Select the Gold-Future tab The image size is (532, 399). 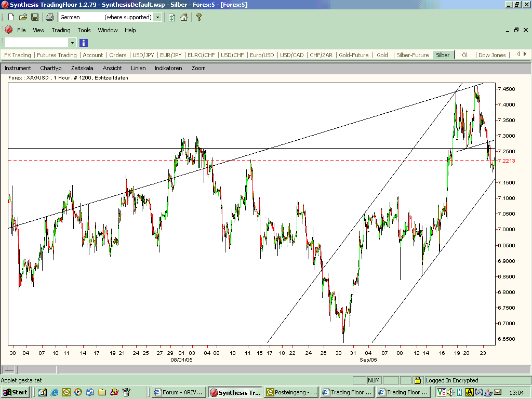tap(353, 55)
